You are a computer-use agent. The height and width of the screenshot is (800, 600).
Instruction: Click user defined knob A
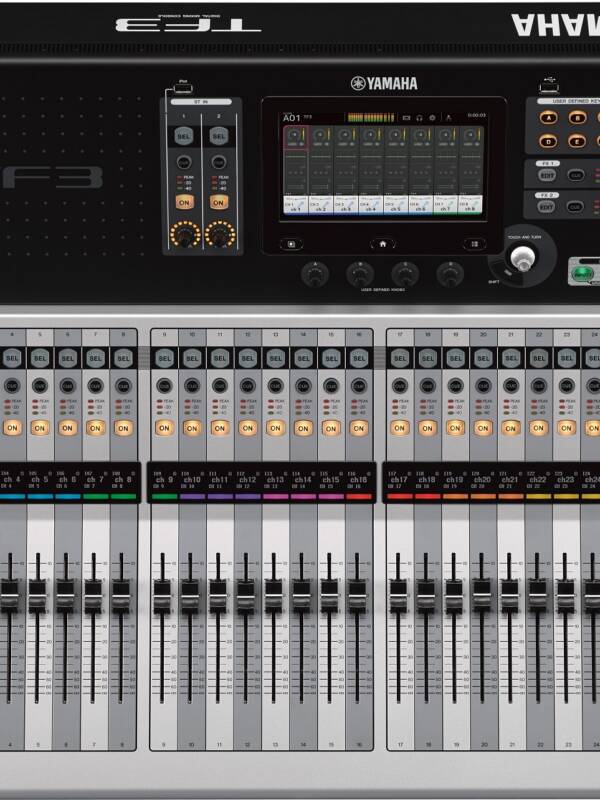click(315, 275)
